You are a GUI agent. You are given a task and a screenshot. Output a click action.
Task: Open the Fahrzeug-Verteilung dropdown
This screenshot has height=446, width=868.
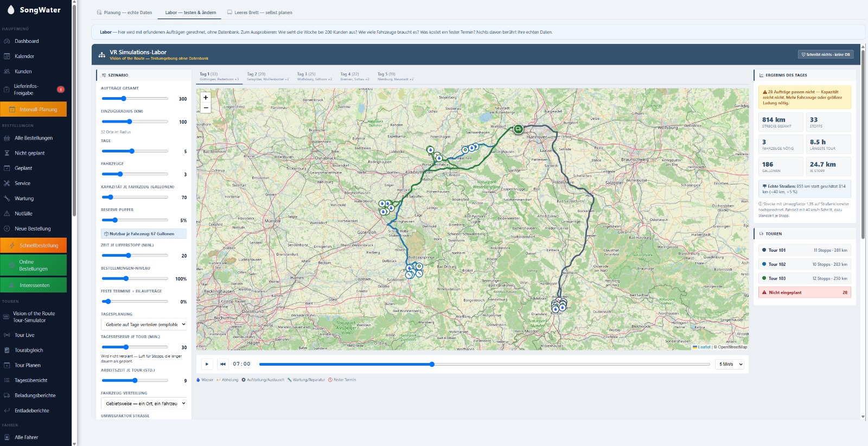[144, 404]
